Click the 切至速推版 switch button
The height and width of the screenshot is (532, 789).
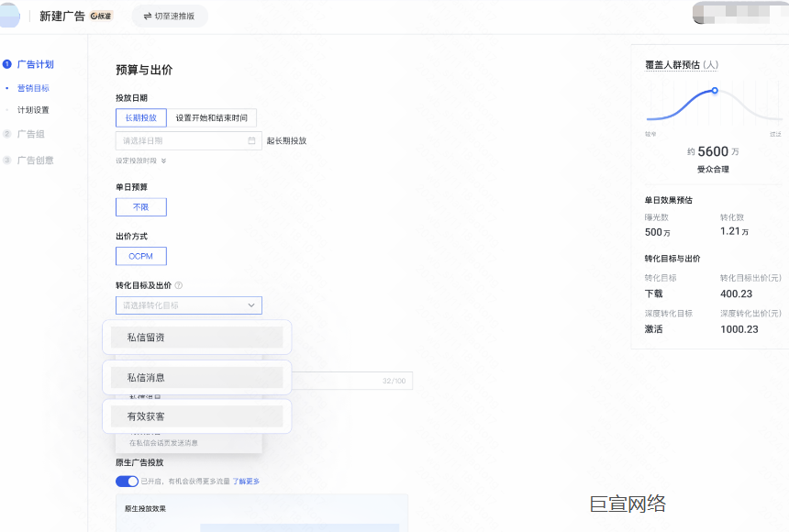(x=170, y=17)
